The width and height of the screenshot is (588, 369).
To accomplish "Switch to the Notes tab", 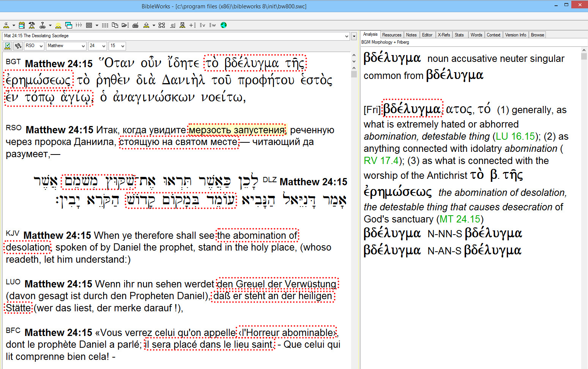I will (411, 35).
